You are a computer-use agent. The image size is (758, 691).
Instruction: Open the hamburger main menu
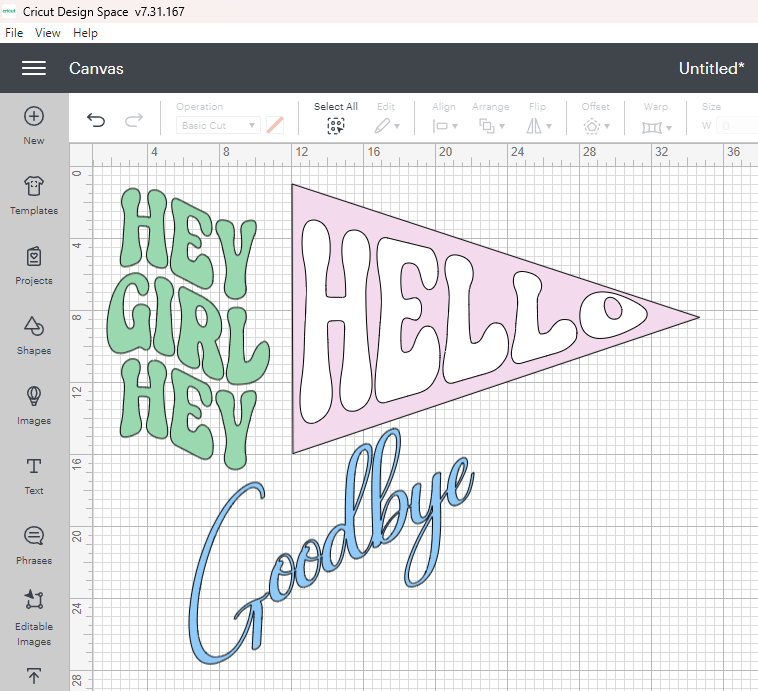[x=34, y=68]
